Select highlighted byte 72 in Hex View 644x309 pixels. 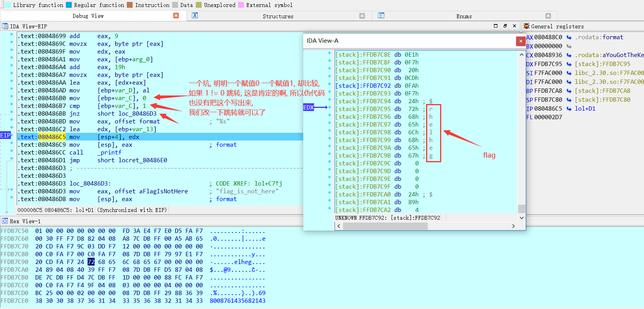(x=91, y=262)
